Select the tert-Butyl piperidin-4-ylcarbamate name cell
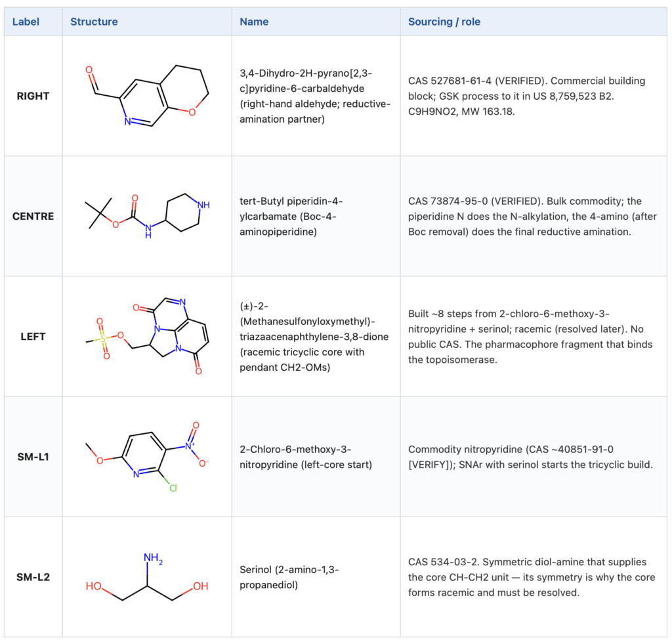Viewport: 672px width, 642px height. coord(316,216)
